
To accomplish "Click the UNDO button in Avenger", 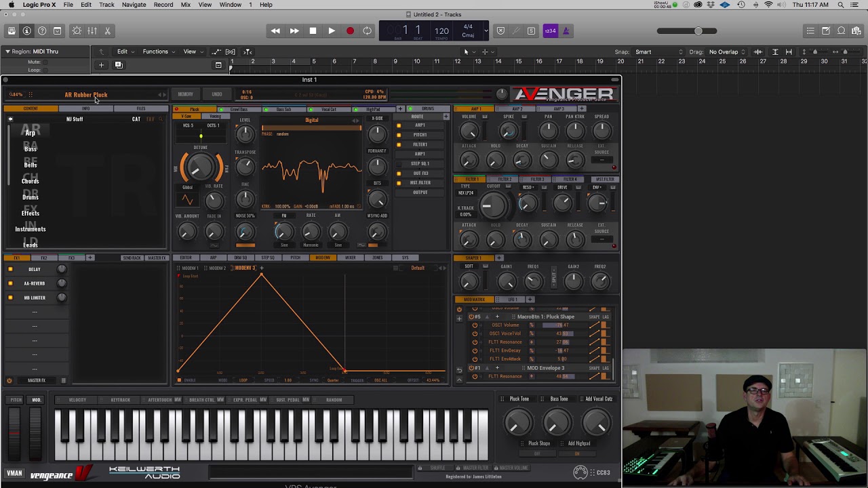I will pyautogui.click(x=217, y=94).
